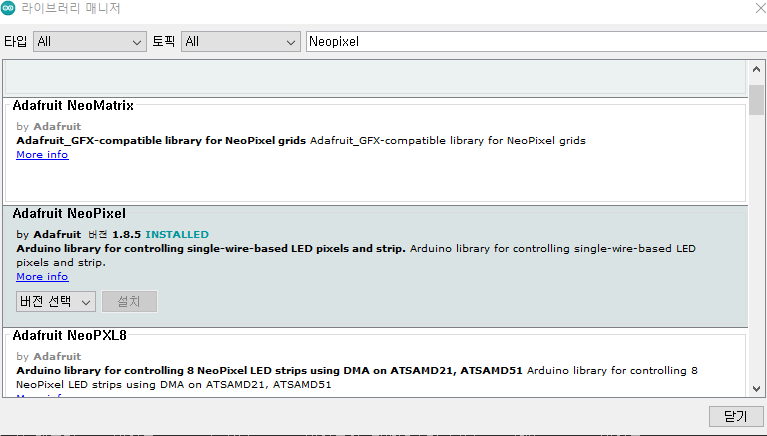Click the vertical scrollbar thumb
Image resolution: width=767 pixels, height=436 pixels.
coord(756,100)
